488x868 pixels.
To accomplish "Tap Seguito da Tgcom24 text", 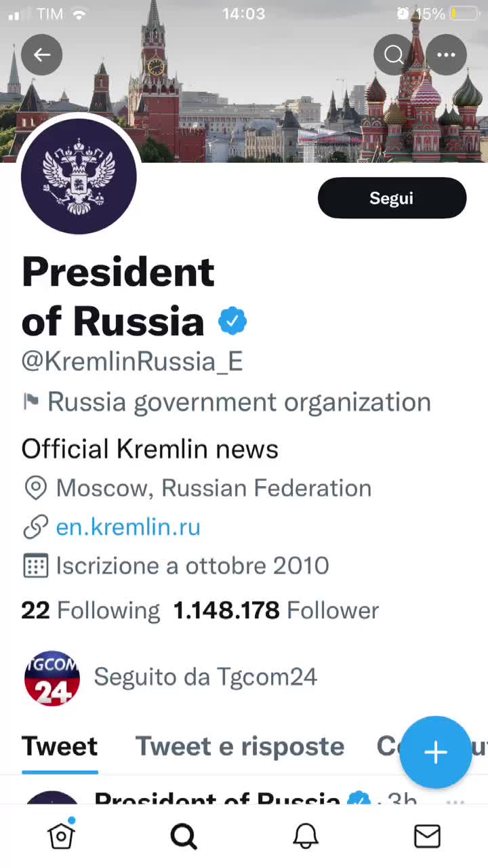I will (x=205, y=677).
